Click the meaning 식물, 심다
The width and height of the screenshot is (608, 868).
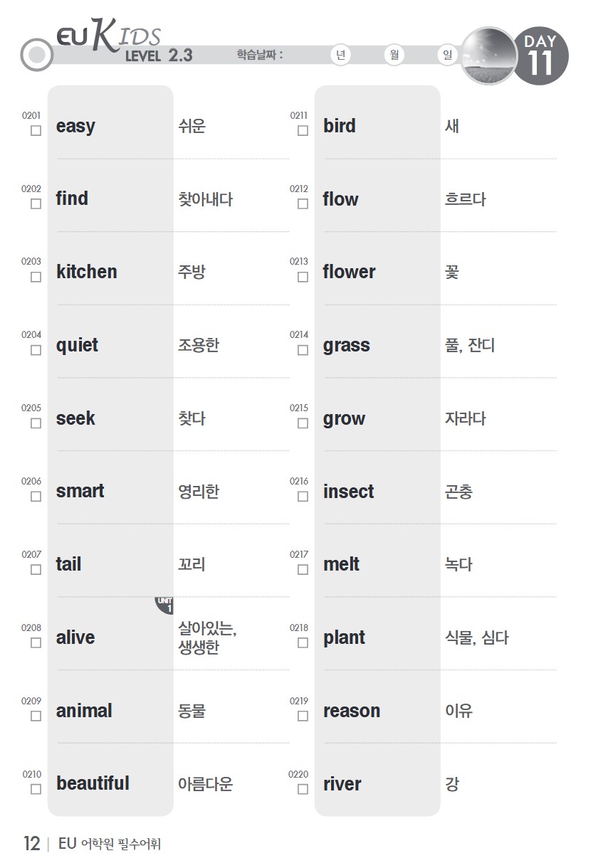(476, 637)
